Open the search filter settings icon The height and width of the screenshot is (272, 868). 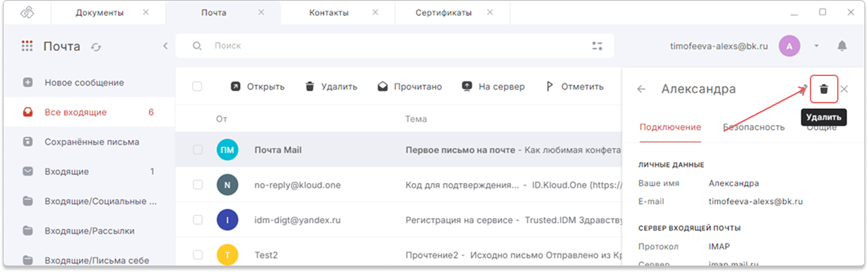point(597,46)
